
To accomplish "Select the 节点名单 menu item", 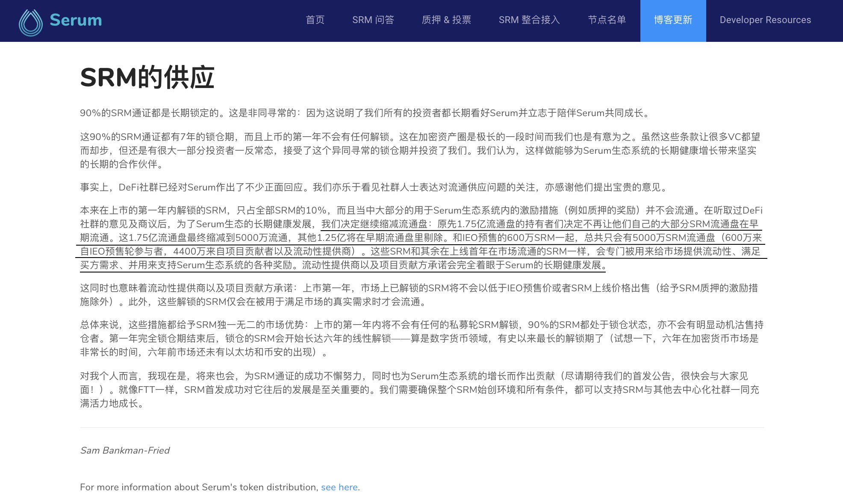I will (607, 20).
